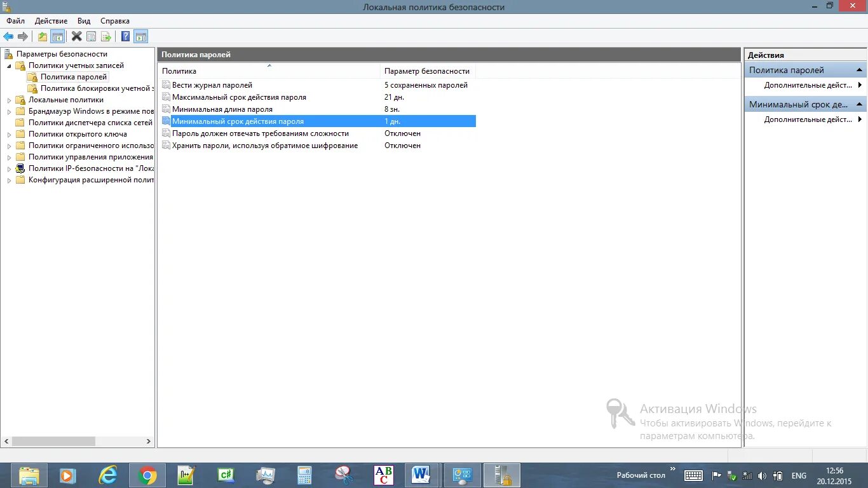
Task: Open File Explorer from the taskbar
Action: point(29,475)
